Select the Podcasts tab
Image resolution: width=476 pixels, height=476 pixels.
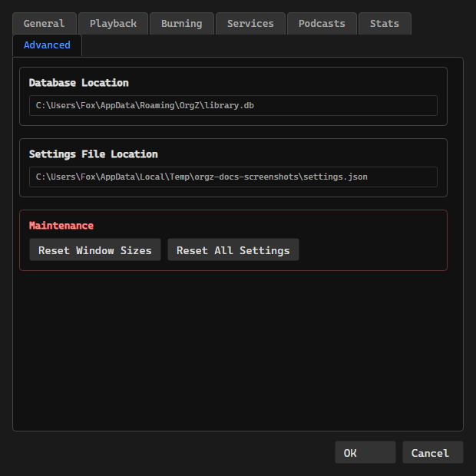(x=322, y=23)
